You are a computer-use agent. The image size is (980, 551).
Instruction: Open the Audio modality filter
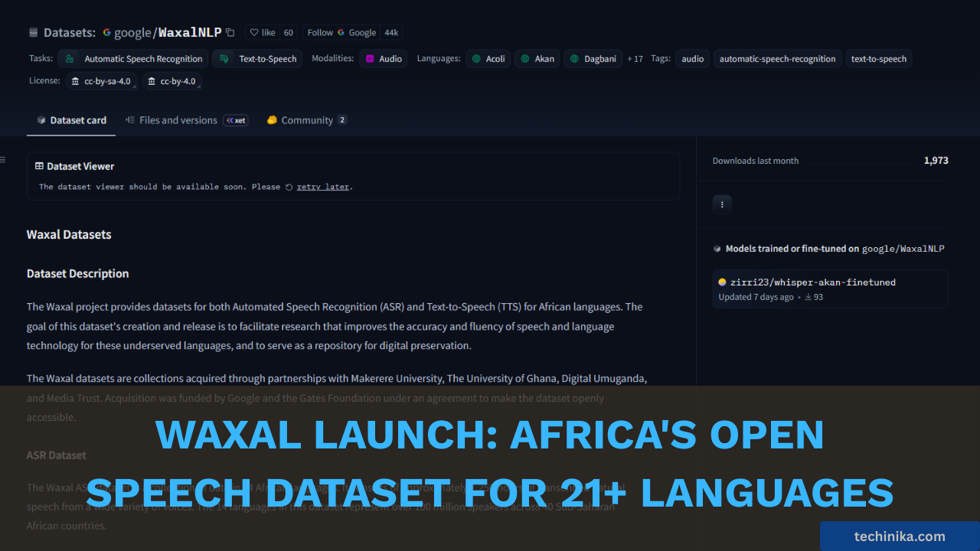[x=383, y=58]
